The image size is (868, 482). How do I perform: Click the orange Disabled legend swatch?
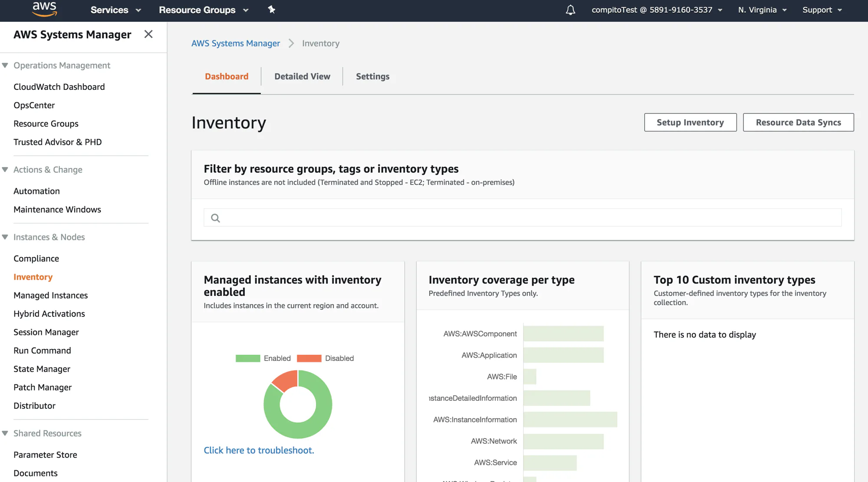[309, 358]
